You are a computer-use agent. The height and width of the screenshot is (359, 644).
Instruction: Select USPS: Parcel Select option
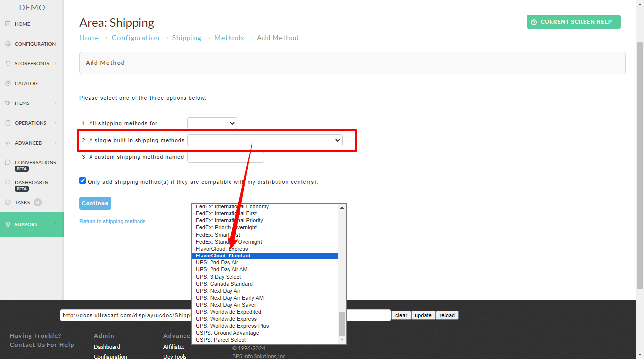pos(265,340)
